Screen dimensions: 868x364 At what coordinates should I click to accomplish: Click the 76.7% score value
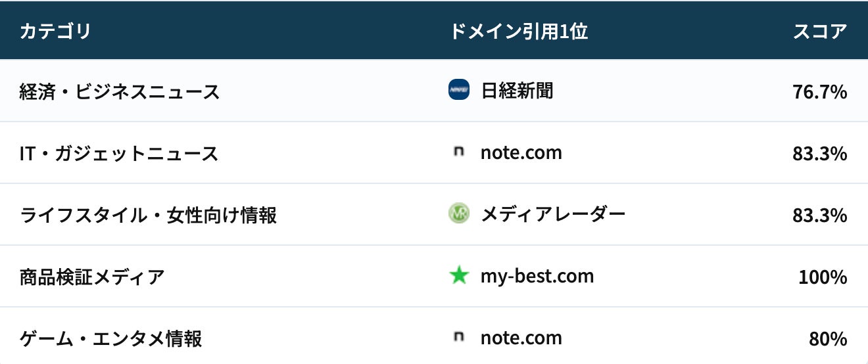coord(820,92)
